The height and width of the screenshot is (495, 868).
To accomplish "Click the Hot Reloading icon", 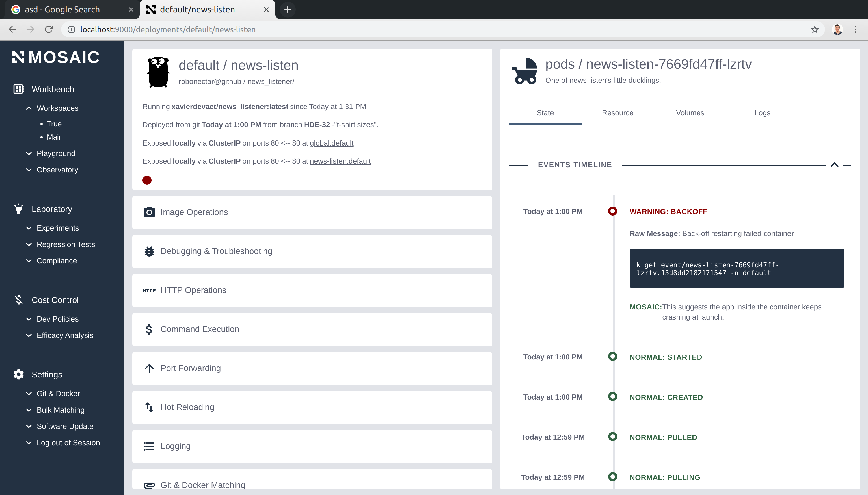I will tap(149, 407).
